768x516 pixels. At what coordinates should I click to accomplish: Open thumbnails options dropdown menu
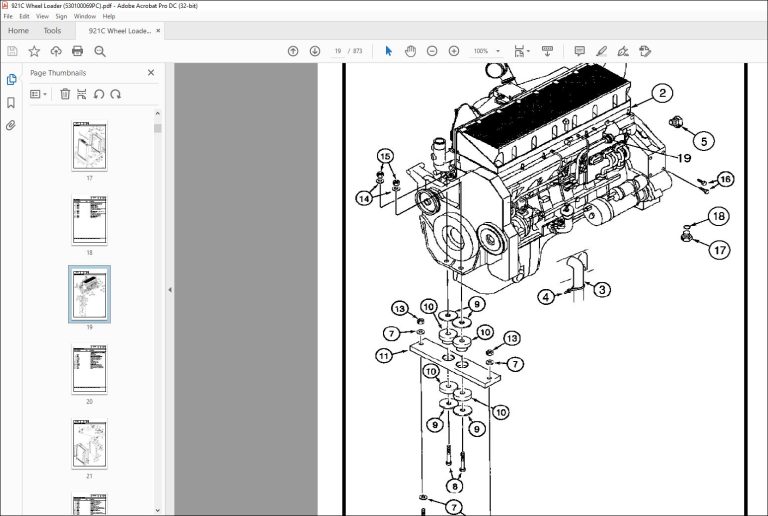coord(38,94)
